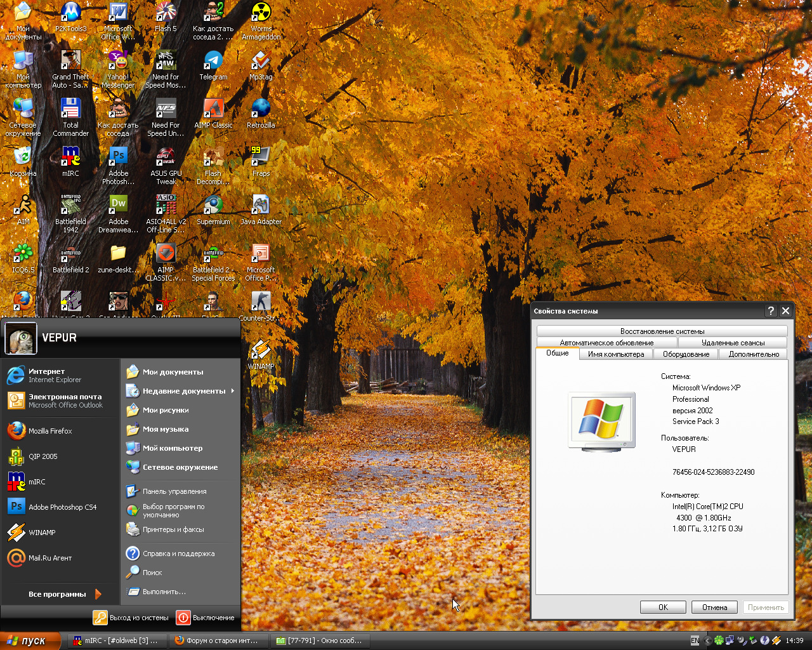
Task: Click the EN language indicator in tray
Action: click(695, 640)
